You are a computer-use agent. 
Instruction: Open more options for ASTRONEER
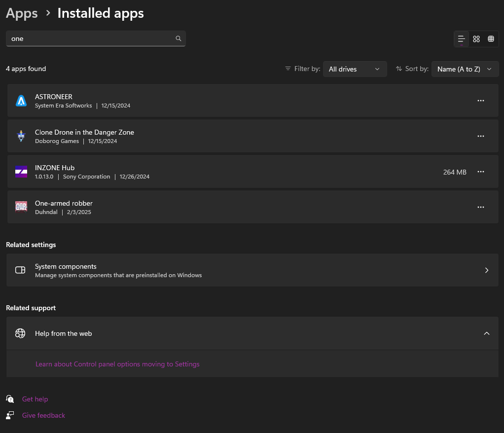tap(481, 101)
